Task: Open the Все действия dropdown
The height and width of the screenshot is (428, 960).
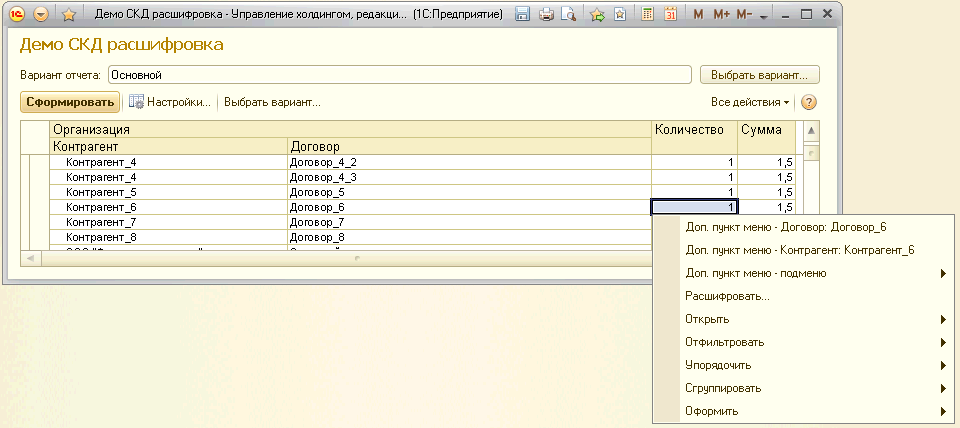Action: 750,102
